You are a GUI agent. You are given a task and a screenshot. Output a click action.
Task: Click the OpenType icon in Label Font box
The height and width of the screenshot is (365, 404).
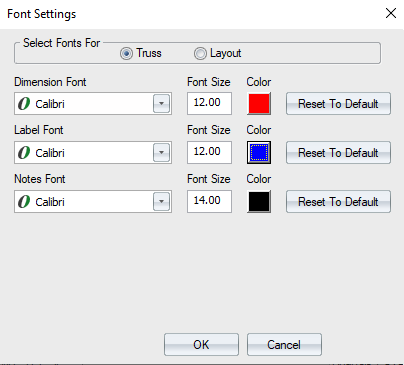tap(24, 153)
